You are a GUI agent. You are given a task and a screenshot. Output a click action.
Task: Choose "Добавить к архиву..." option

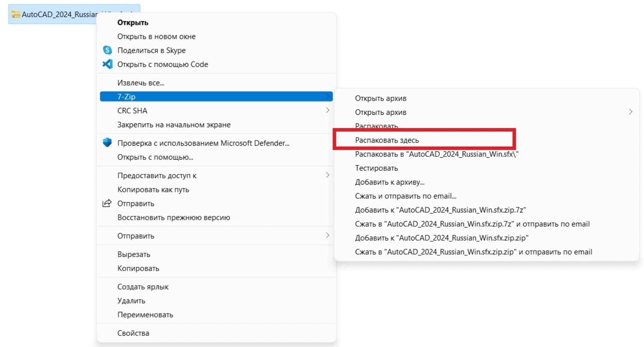pyautogui.click(x=390, y=182)
